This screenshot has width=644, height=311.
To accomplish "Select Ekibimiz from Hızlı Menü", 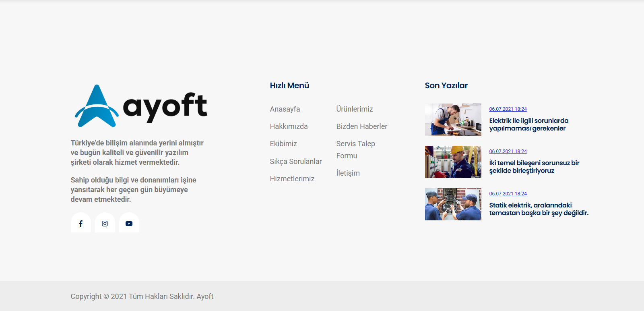I will click(x=283, y=144).
